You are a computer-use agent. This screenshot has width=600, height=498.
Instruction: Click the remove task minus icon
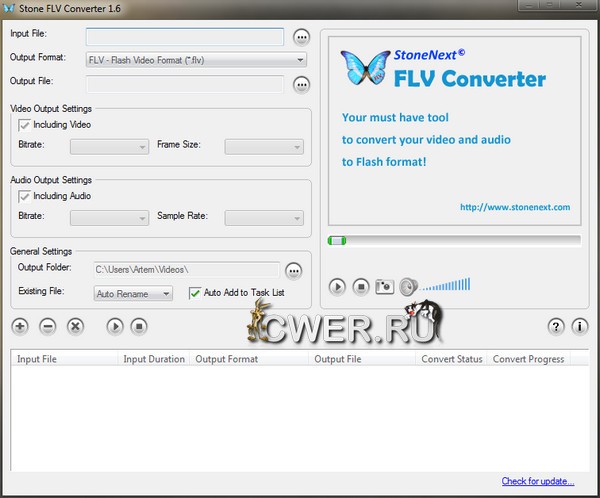coord(47,326)
